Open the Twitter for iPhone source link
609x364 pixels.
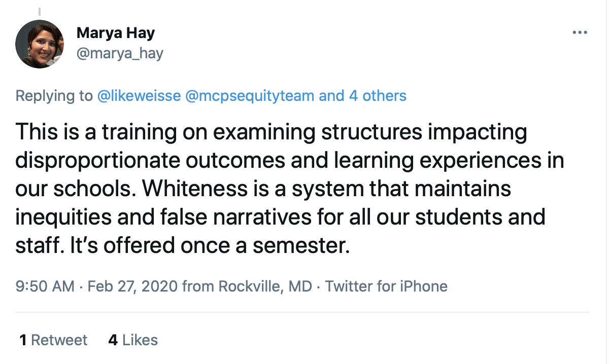tap(386, 286)
